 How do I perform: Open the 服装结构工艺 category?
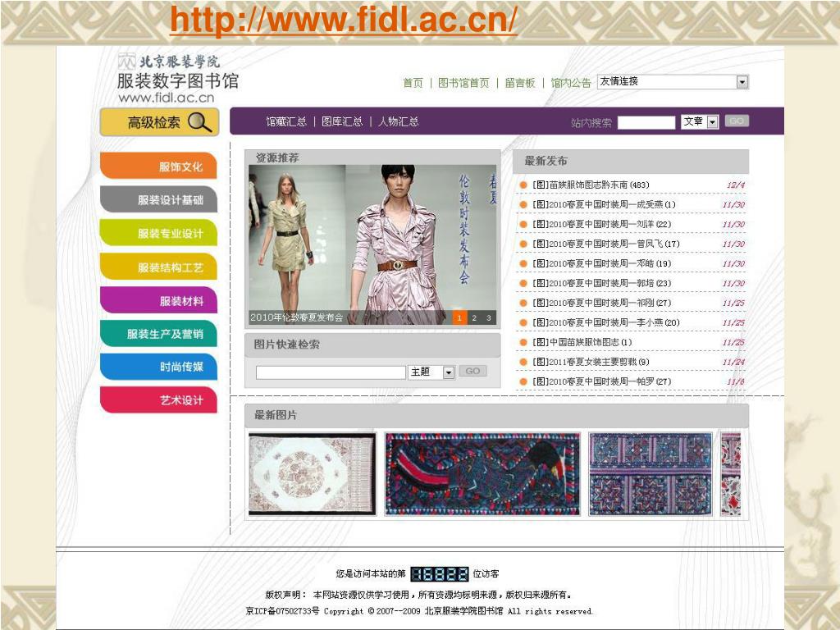click(158, 267)
